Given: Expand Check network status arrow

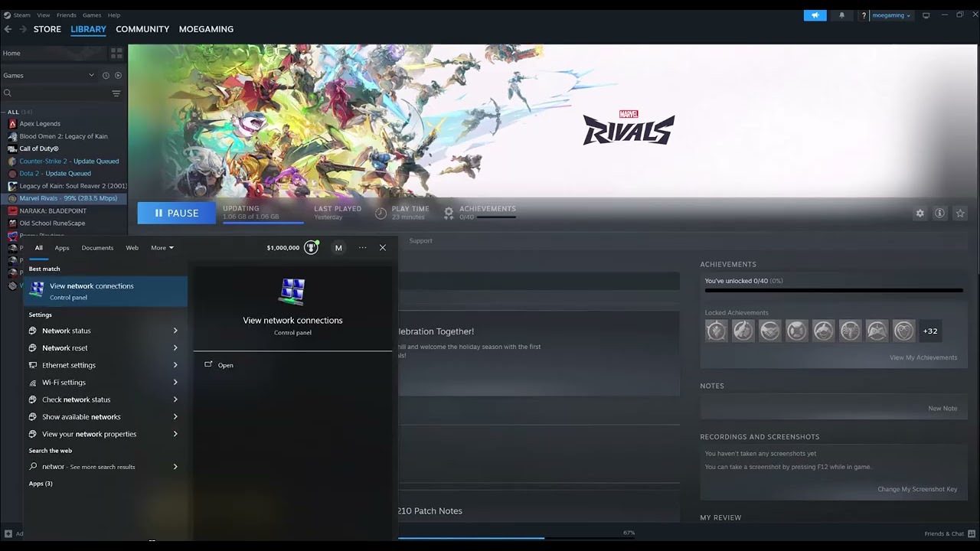Looking at the screenshot, I should coord(175,399).
